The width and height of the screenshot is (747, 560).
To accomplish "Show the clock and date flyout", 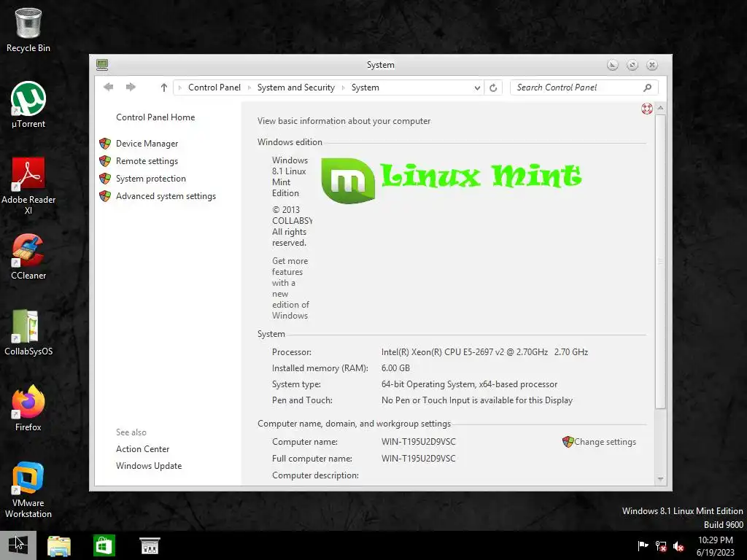I will click(715, 545).
